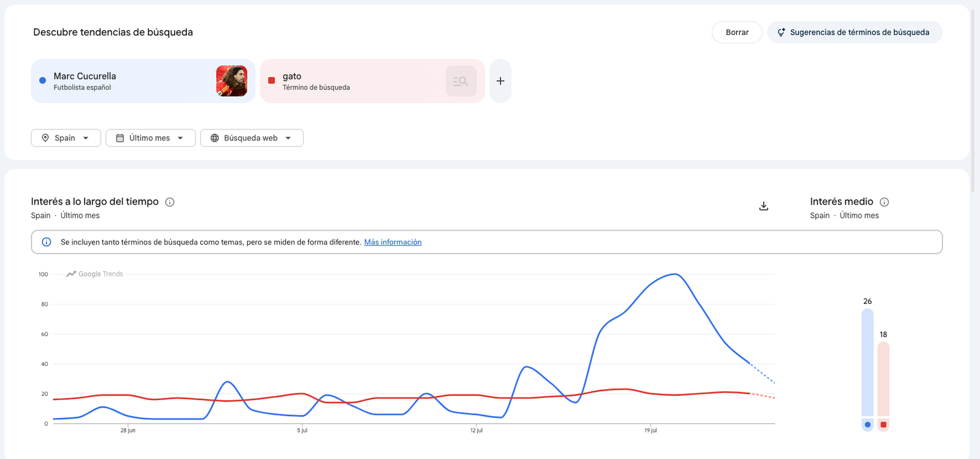Click the page vertical scrollbar
The width and height of the screenshot is (980, 459).
pyautogui.click(x=973, y=101)
